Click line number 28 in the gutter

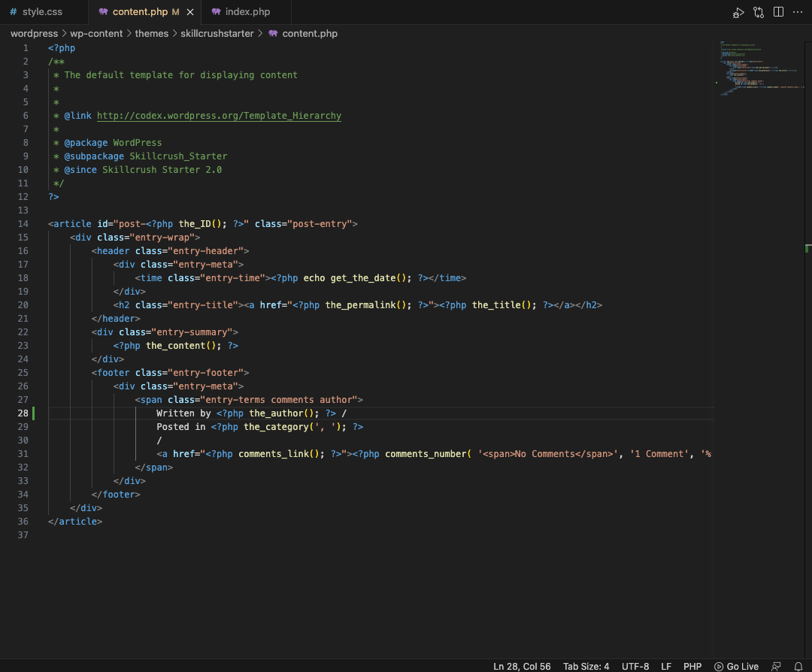point(23,413)
